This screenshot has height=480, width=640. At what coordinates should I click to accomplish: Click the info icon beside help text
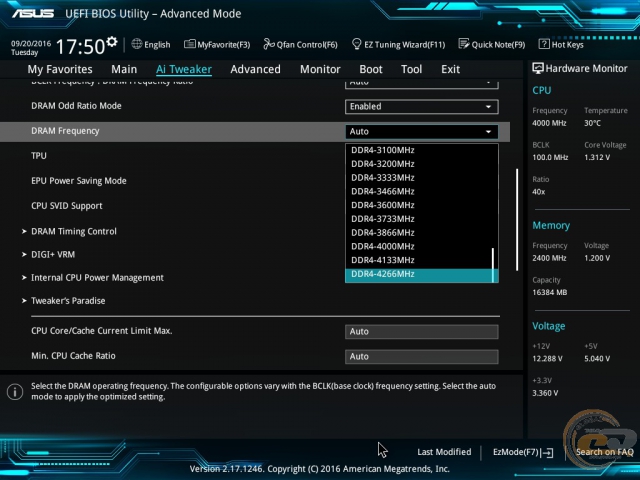coord(15,392)
